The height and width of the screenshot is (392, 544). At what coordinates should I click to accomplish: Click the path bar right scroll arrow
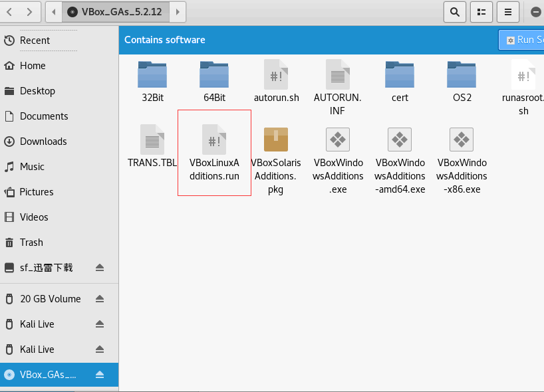coord(178,12)
